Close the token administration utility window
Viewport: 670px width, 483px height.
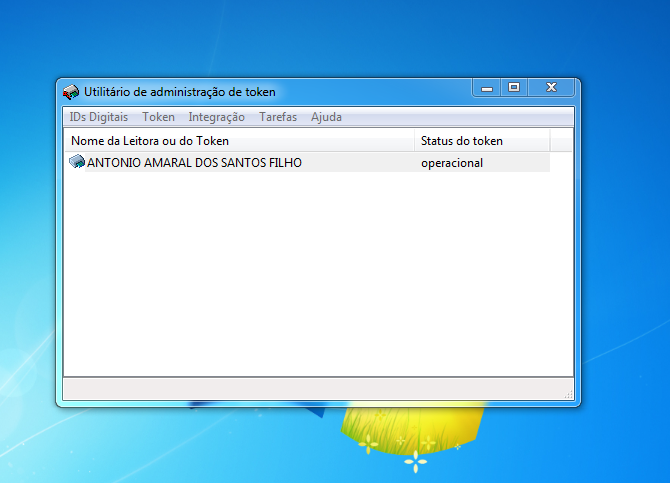click(x=551, y=88)
